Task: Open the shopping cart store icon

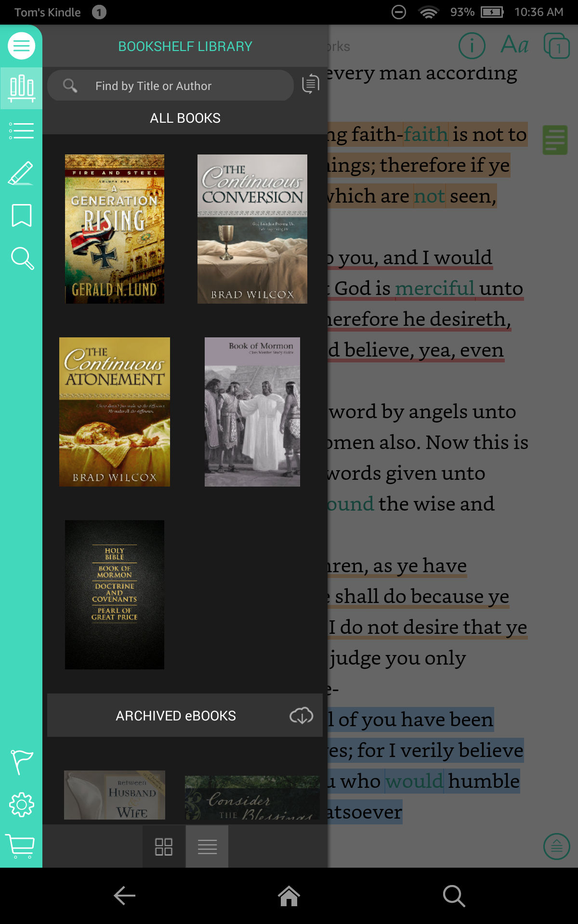Action: pyautogui.click(x=20, y=846)
